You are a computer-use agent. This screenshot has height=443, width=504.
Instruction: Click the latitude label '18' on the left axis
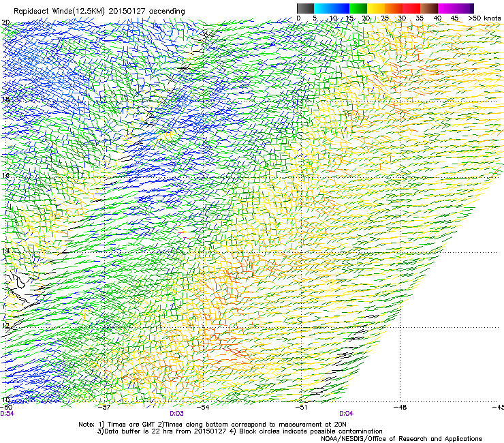[5, 99]
